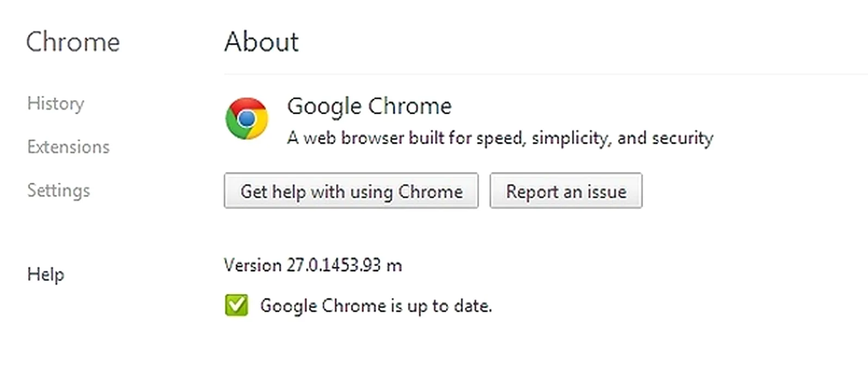
Task: Click the Google Chrome logo icon
Action: [247, 119]
